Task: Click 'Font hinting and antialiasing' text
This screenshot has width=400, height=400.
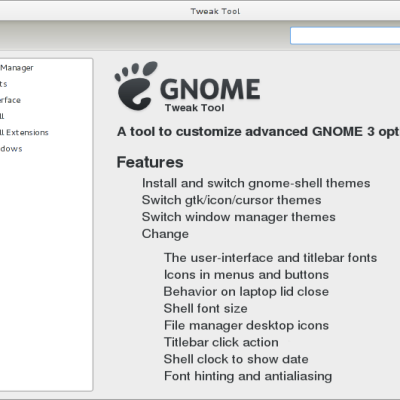Action: 248,376
